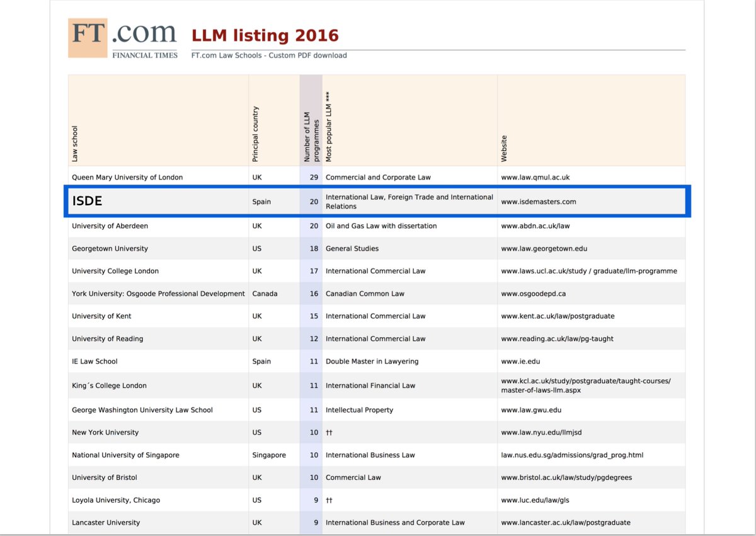Open the www.ie.edu link
The width and height of the screenshot is (756, 536).
(520, 362)
